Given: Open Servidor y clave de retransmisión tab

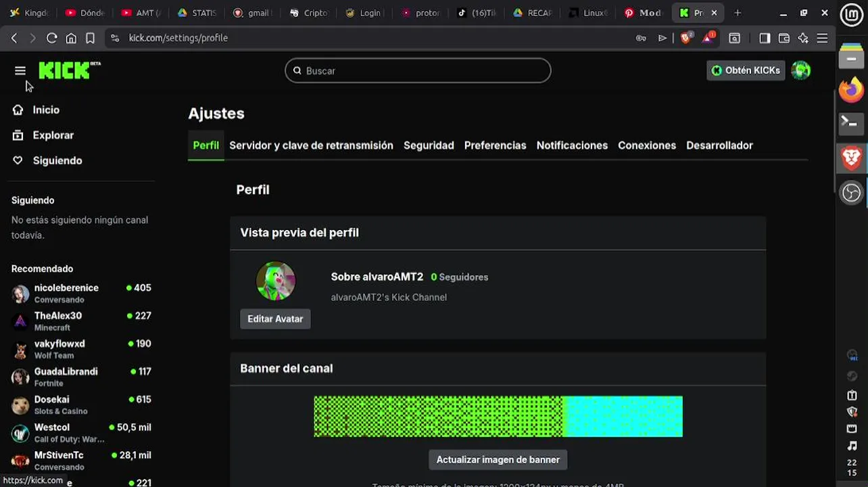Looking at the screenshot, I should (x=311, y=145).
